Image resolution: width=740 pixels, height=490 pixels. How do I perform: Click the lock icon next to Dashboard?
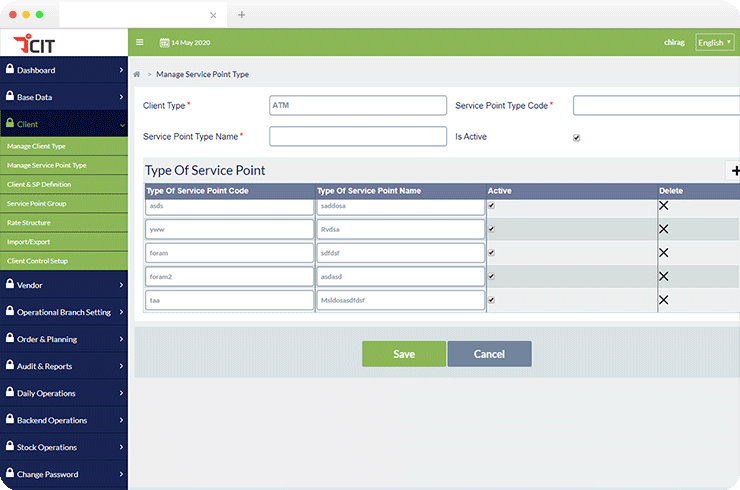pos(9,69)
